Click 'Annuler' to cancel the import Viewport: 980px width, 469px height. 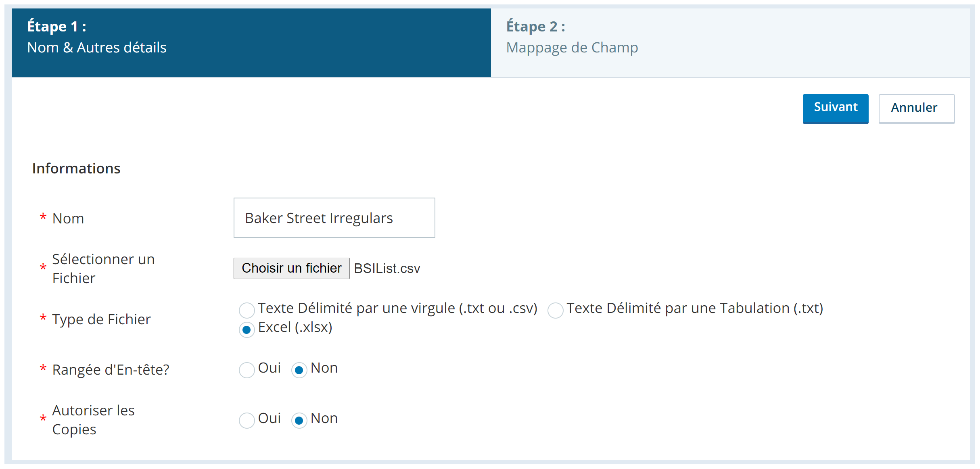tap(914, 107)
